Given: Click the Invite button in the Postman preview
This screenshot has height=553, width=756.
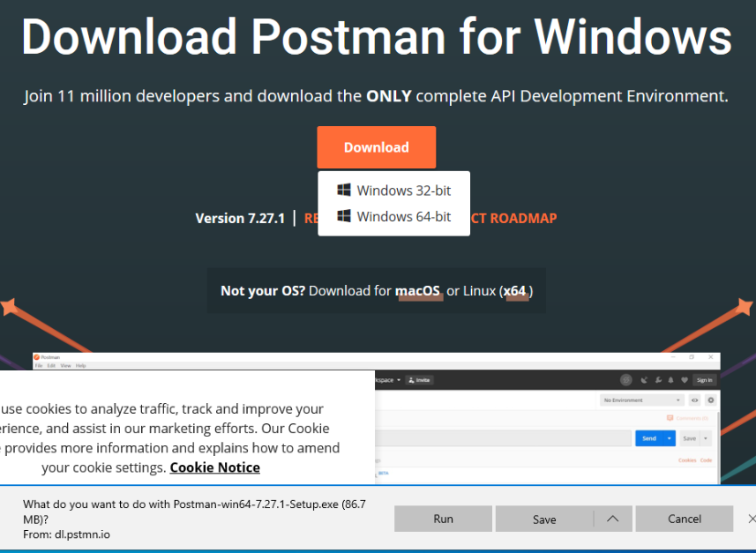Looking at the screenshot, I should (x=419, y=380).
